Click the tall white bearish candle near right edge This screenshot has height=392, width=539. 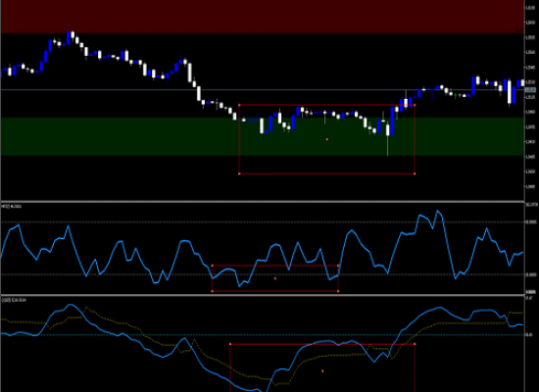coord(509,92)
